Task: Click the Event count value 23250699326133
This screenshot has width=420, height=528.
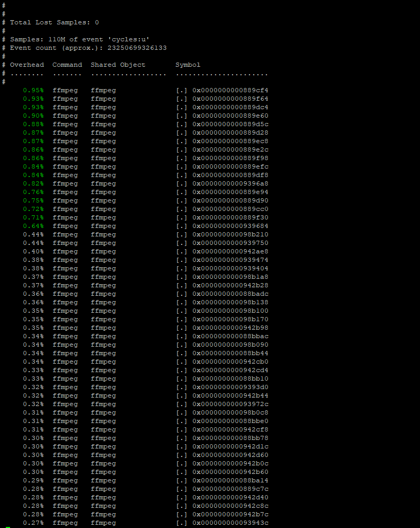Action: [137, 48]
